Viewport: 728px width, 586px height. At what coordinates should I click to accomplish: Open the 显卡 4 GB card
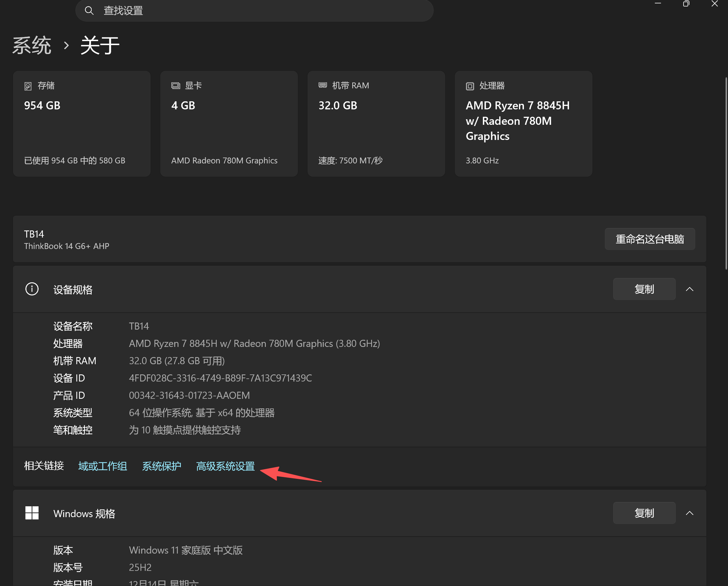pyautogui.click(x=229, y=123)
